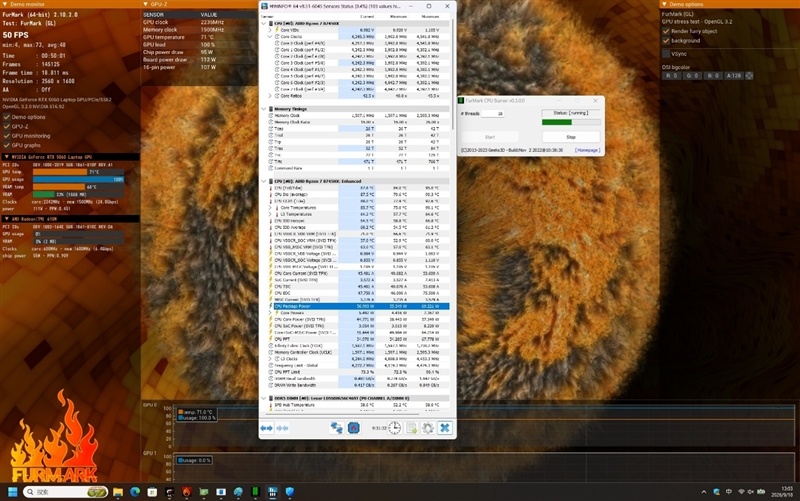Enable the VSync checkbox
The width and height of the screenshot is (800, 501).
pos(666,54)
